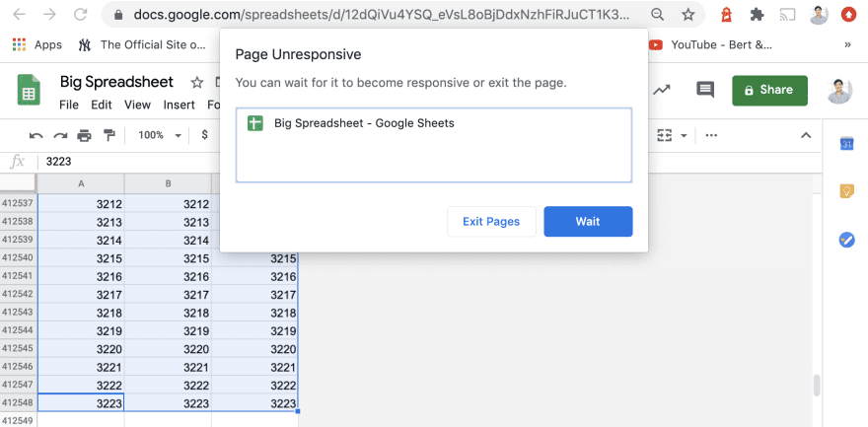Screen dimensions: 868x427
Task: Click the vertical scrollbar thumb
Action: (816, 385)
